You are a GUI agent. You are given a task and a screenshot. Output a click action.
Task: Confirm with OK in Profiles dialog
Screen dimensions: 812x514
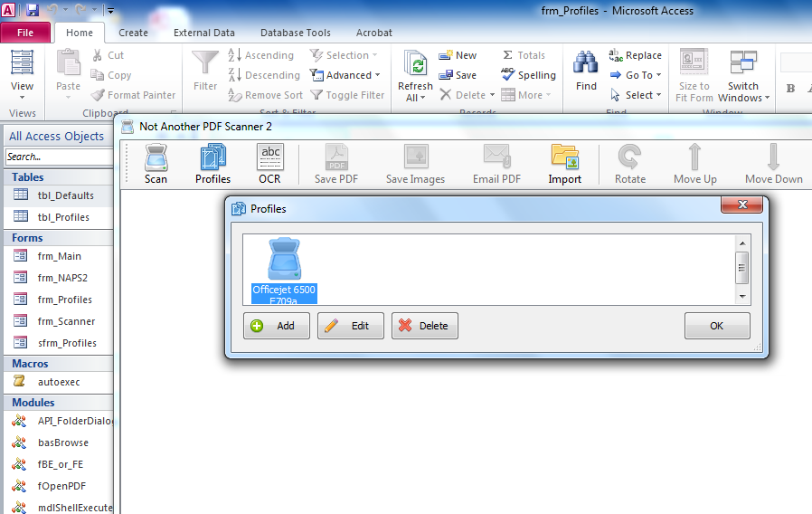717,326
